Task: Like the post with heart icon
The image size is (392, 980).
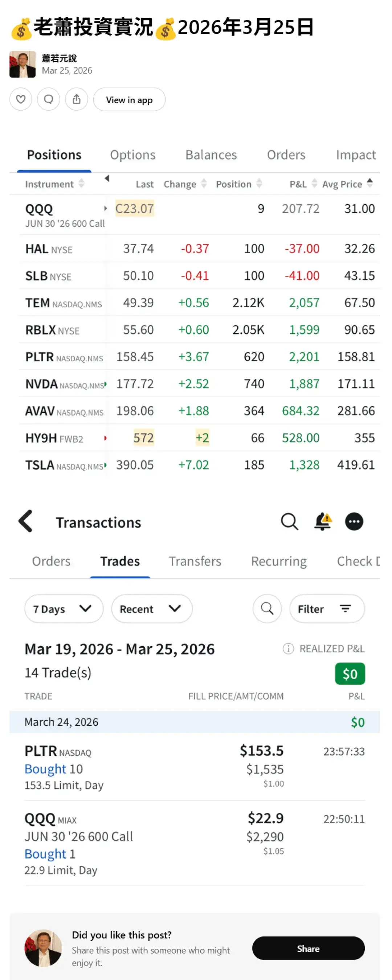Action: click(x=21, y=99)
